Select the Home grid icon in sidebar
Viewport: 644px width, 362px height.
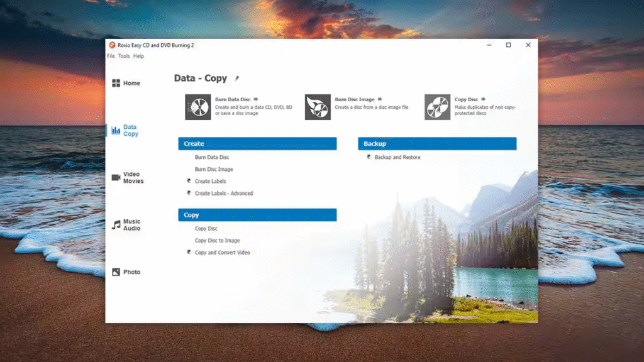click(116, 83)
